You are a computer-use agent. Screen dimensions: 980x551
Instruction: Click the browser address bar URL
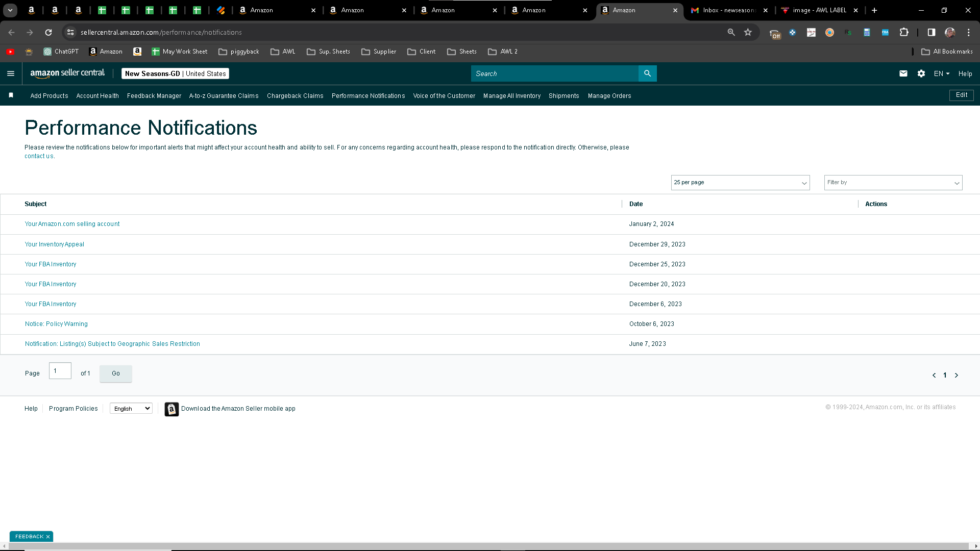[161, 32]
